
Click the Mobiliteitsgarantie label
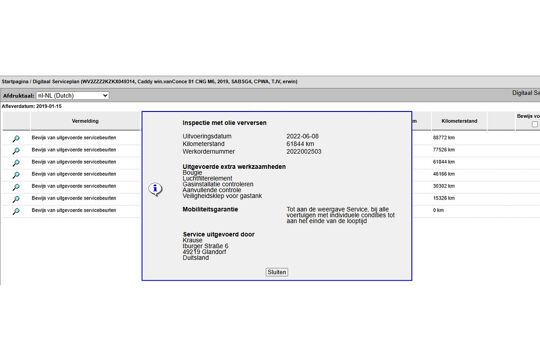tap(210, 209)
